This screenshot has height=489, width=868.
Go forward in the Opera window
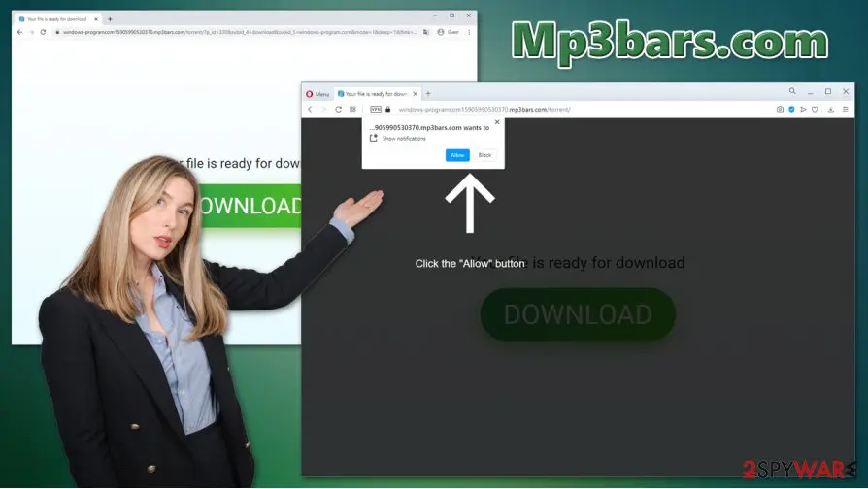[324, 110]
